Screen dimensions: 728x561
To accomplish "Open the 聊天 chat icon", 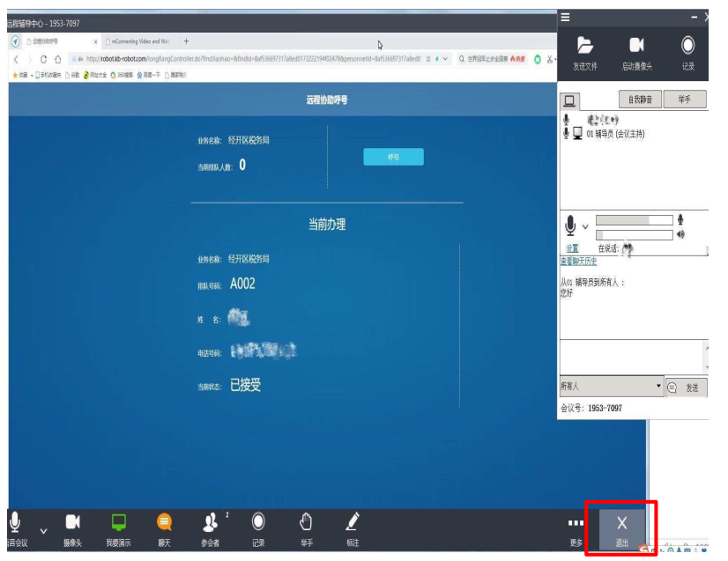I will pos(164,522).
